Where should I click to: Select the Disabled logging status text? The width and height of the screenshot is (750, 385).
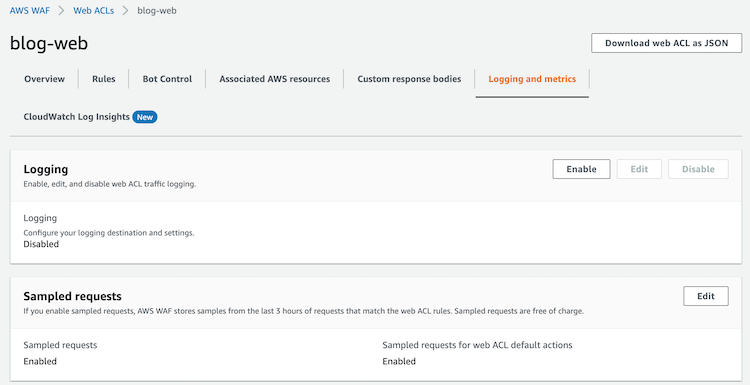coord(41,244)
